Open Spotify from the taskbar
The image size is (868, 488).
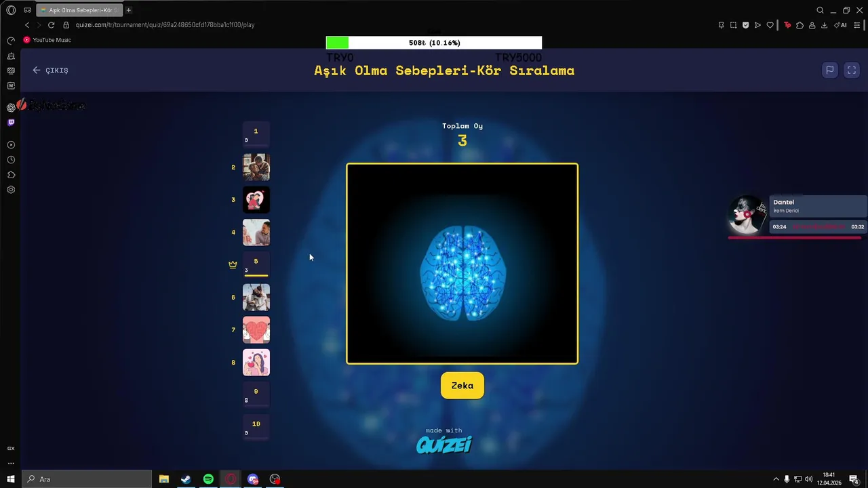click(208, 479)
